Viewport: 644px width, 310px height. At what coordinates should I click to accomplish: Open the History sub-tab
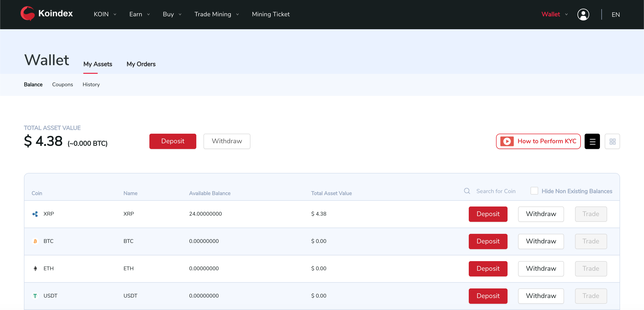pos(91,85)
